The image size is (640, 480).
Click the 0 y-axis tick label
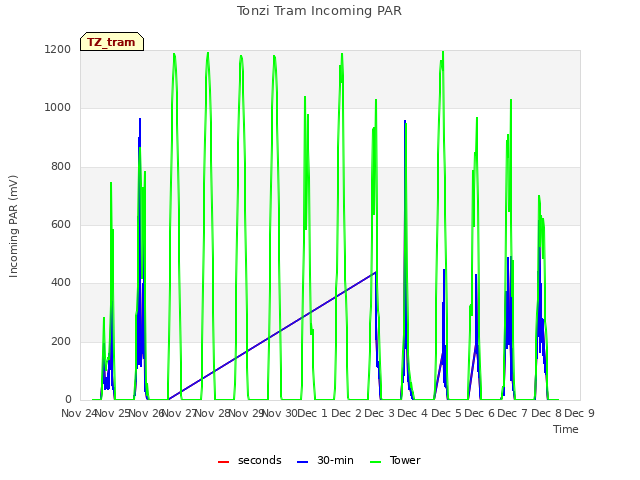(x=68, y=400)
